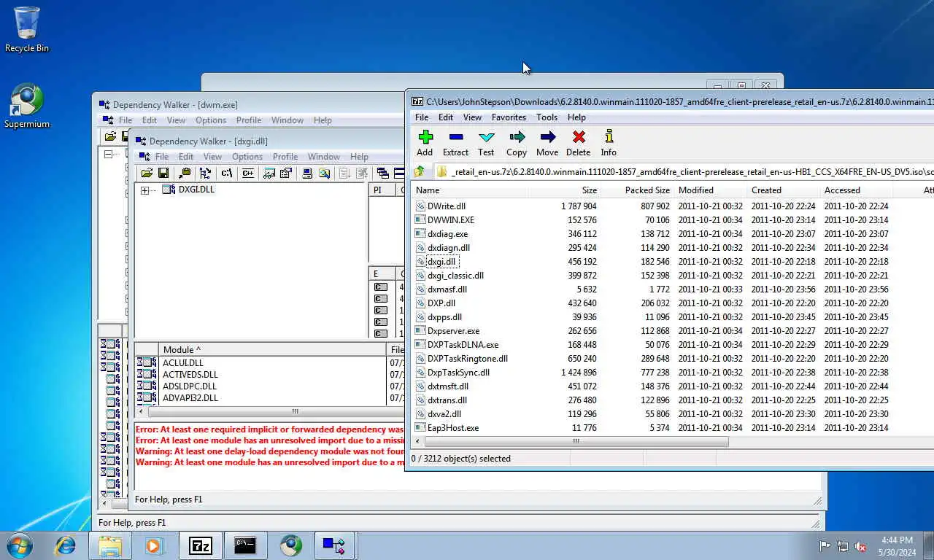Image resolution: width=934 pixels, height=560 pixels.
Task: Switch to Dependency Walker taskbar button
Action: coord(334,545)
